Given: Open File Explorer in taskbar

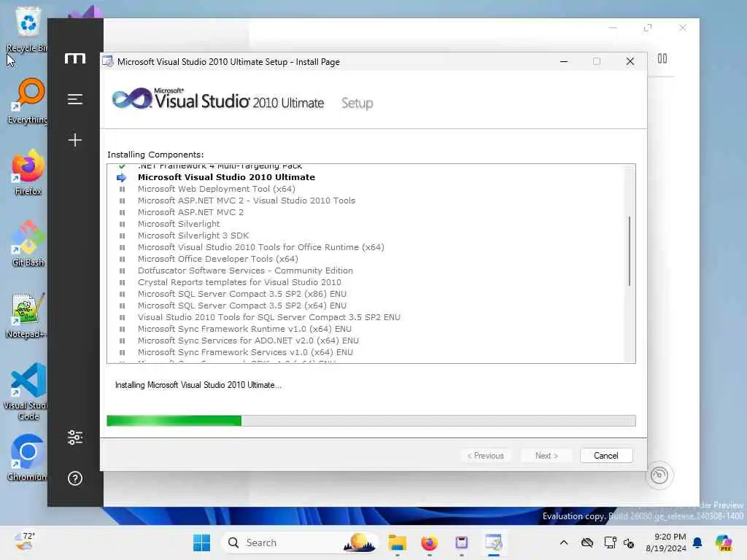Looking at the screenshot, I should click(397, 542).
